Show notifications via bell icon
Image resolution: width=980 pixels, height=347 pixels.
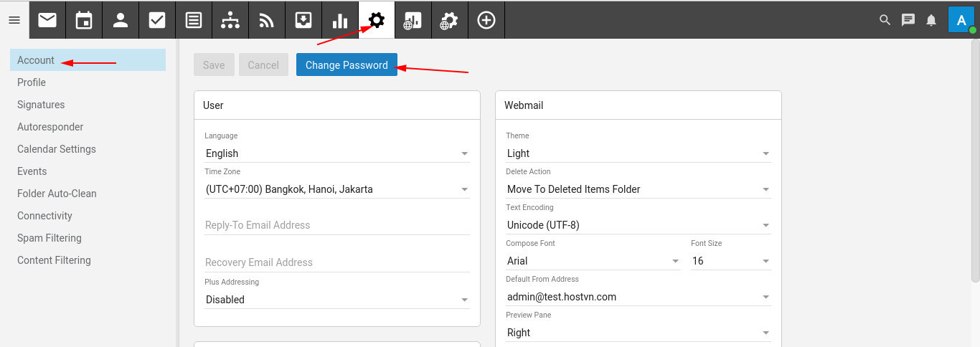[931, 20]
